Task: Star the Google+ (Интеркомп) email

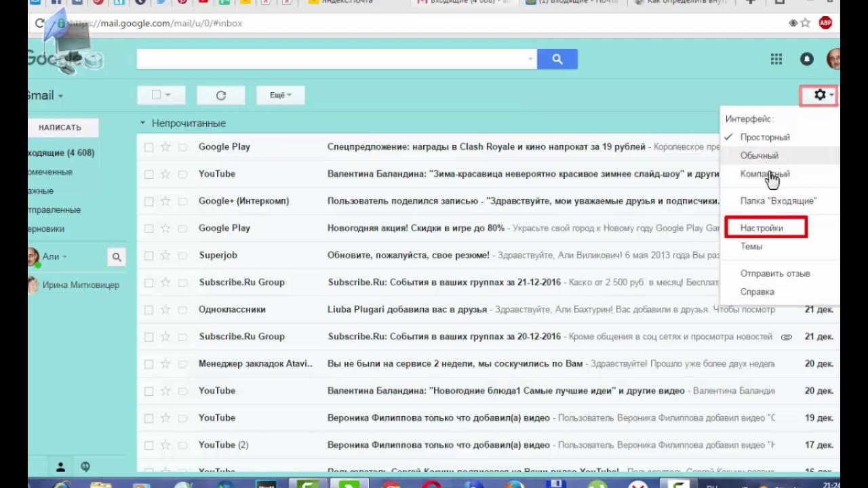Action: pyautogui.click(x=165, y=201)
